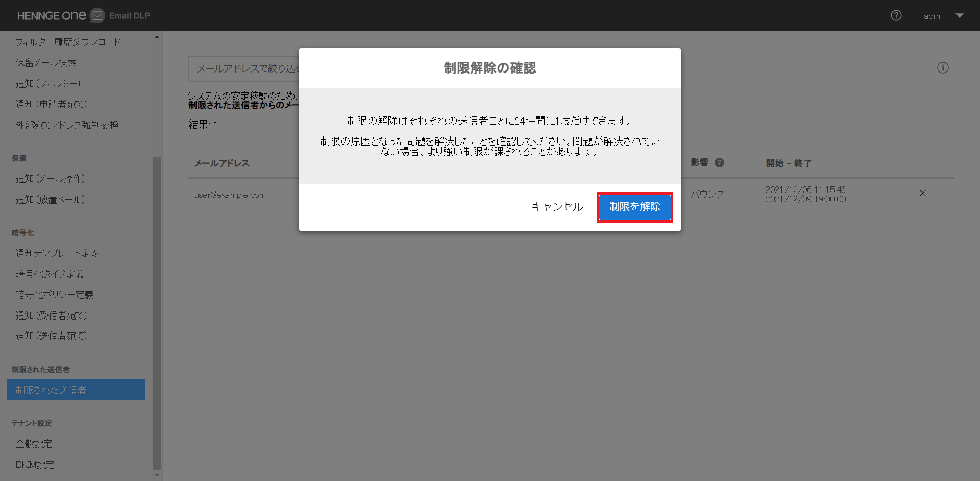Expand the admin dropdown arrow
This screenshot has width=980, height=481.
960,16
